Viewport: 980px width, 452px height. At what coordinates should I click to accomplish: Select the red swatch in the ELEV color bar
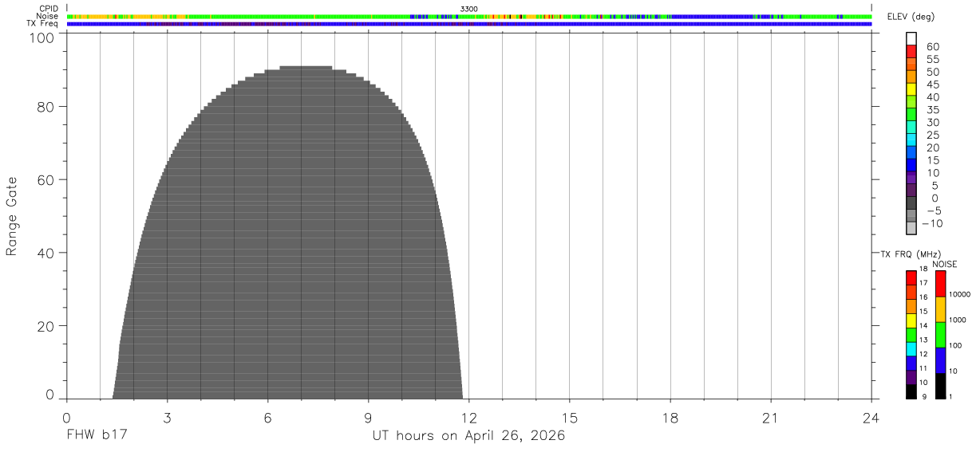(911, 51)
